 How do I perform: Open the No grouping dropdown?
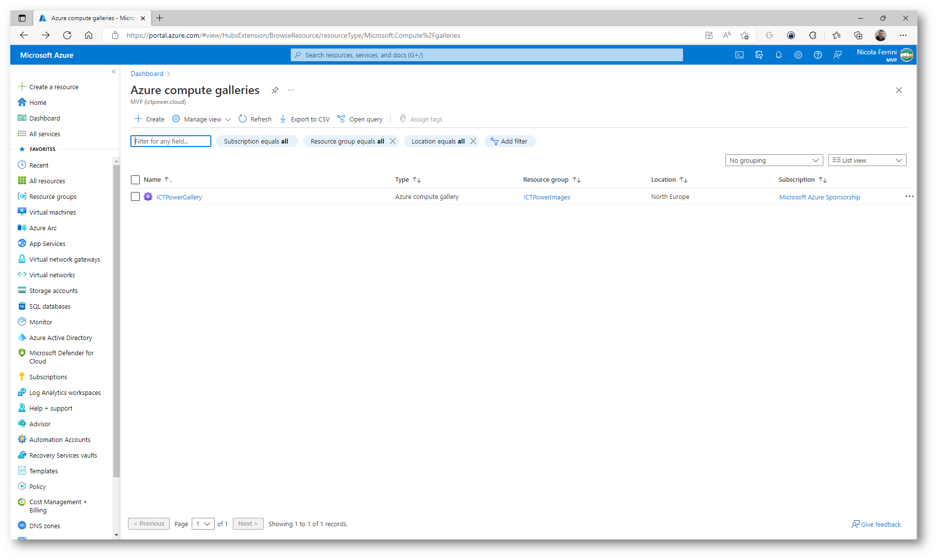(x=774, y=160)
